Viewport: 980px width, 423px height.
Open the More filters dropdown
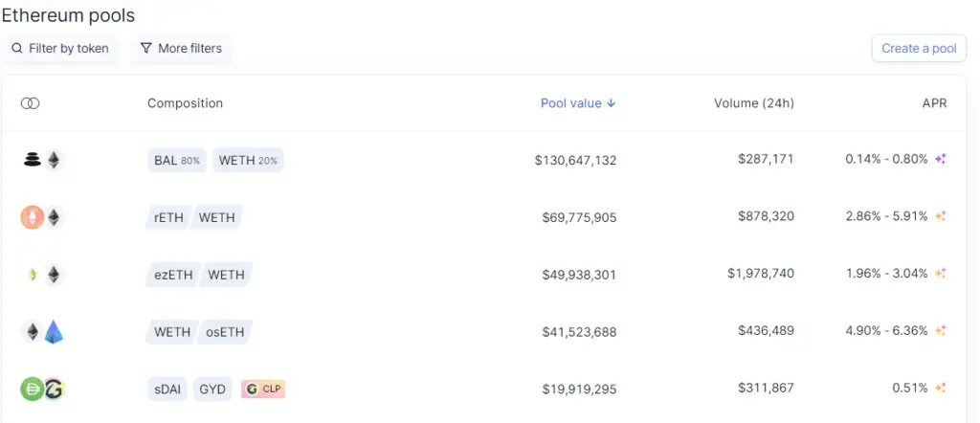[x=181, y=49]
